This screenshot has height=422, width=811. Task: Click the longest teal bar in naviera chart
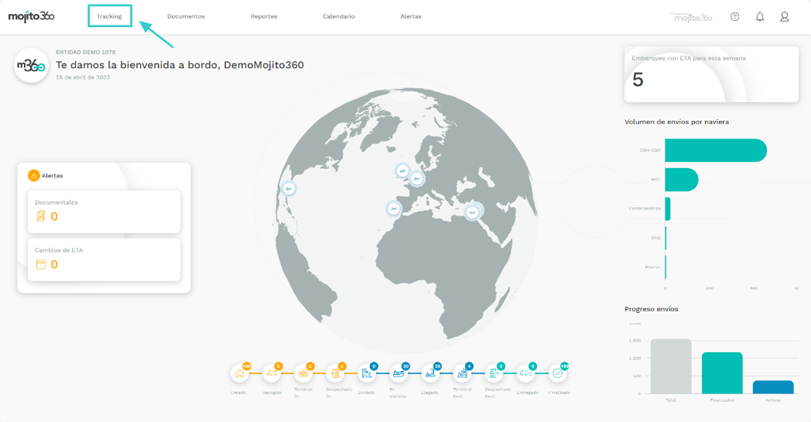715,150
